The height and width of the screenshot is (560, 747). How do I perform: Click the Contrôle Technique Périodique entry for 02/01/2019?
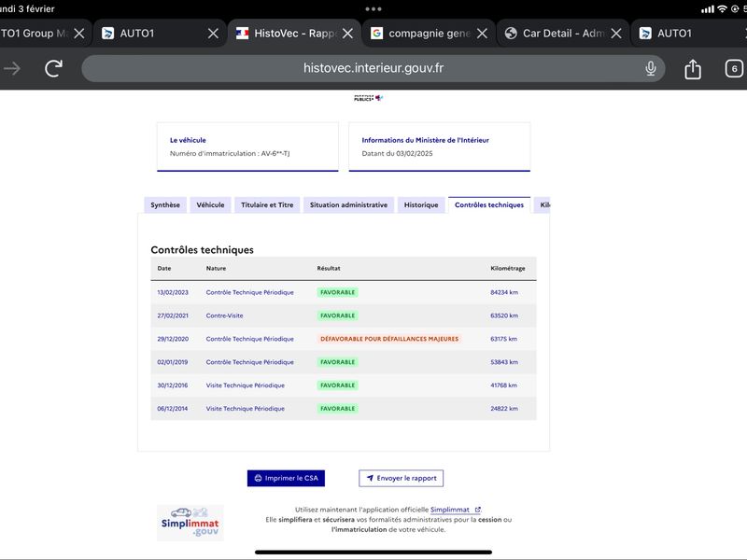249,362
